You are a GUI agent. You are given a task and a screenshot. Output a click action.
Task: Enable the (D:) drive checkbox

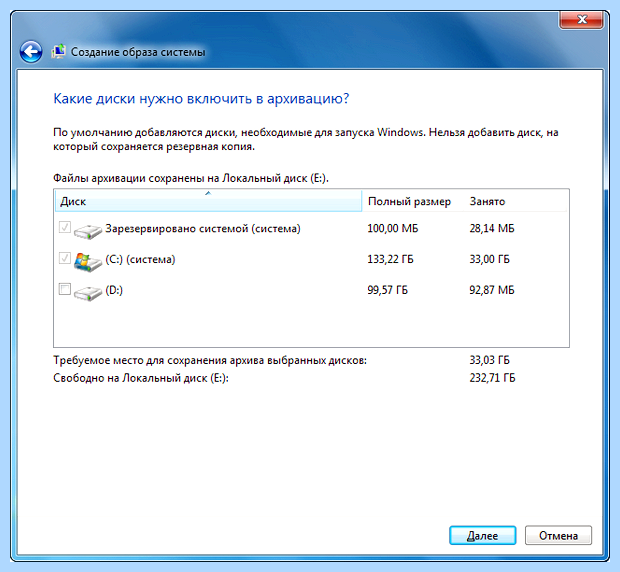(x=64, y=289)
